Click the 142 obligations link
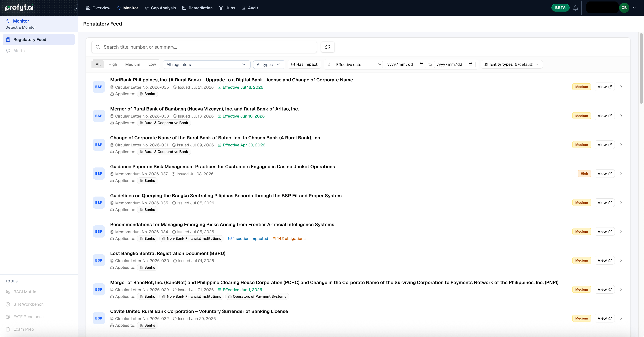 pyautogui.click(x=289, y=238)
